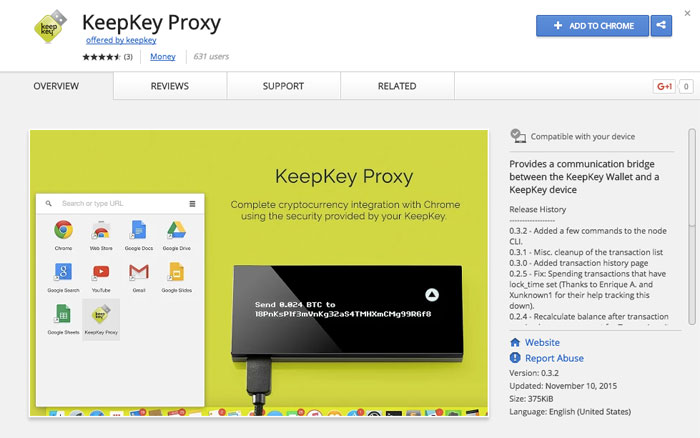Click the 'KeepKey Proxy' page title

click(151, 23)
